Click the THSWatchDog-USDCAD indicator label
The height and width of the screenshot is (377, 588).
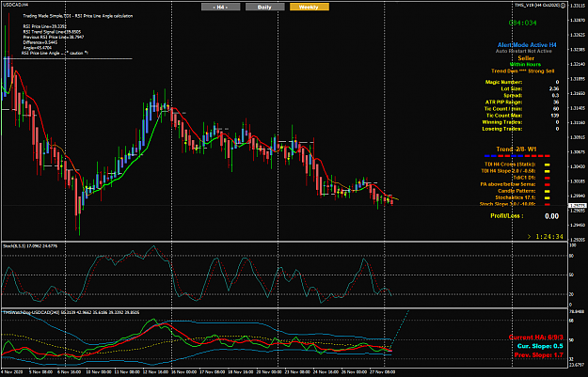click(x=72, y=312)
